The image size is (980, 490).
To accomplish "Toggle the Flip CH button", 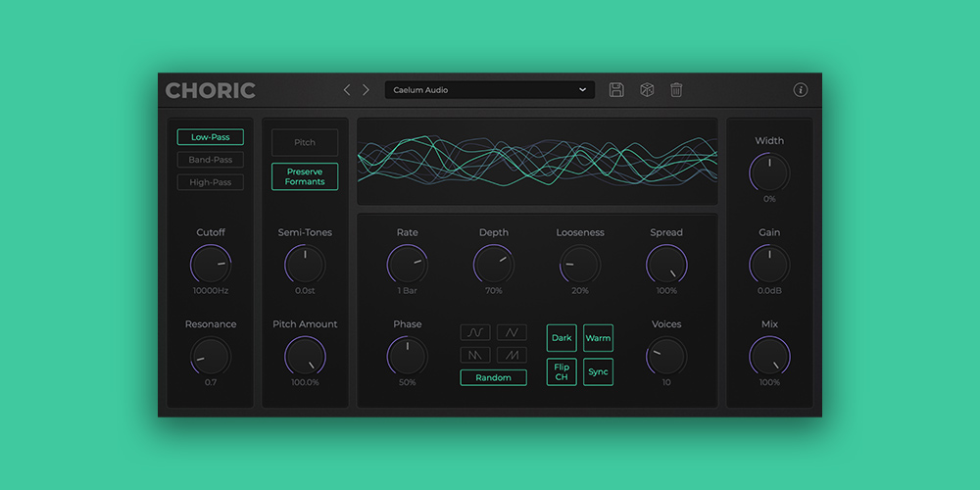I will 562,371.
